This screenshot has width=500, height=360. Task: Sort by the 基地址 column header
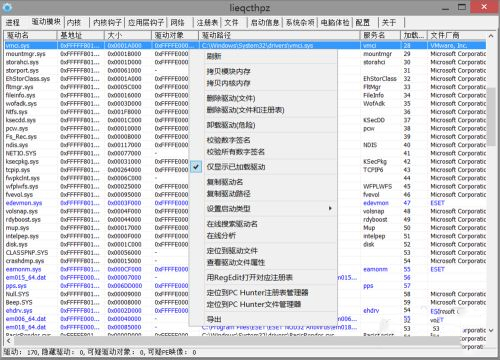click(80, 35)
